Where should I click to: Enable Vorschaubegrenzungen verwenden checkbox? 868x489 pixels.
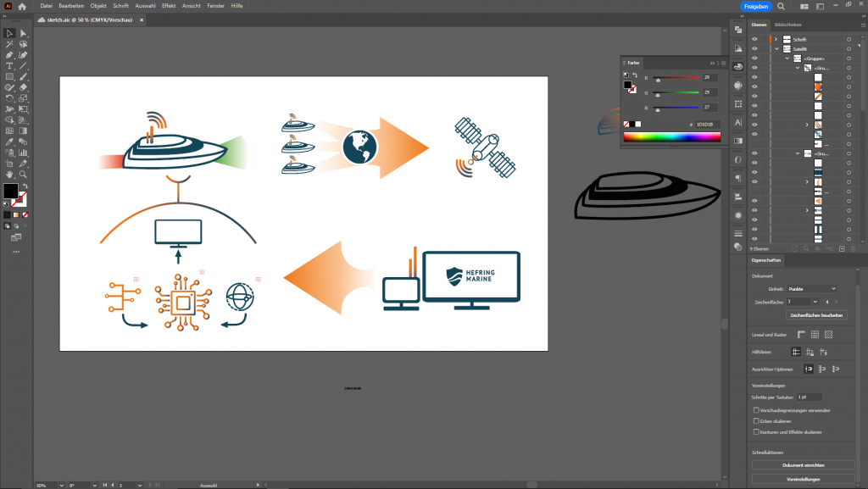tap(756, 410)
